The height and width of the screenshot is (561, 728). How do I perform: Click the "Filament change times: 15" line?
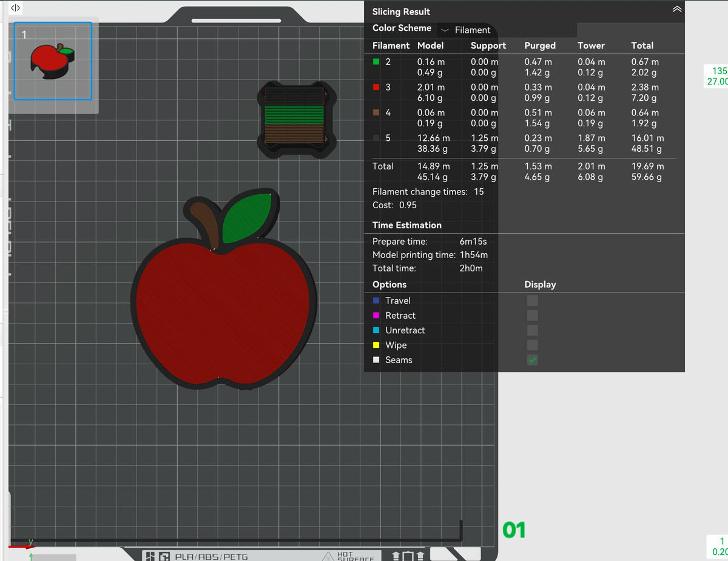tap(428, 192)
